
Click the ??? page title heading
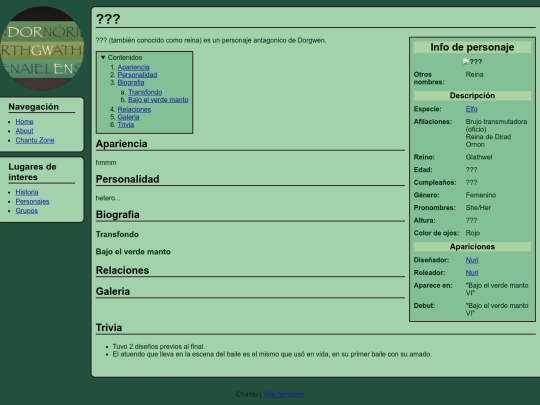(x=108, y=19)
